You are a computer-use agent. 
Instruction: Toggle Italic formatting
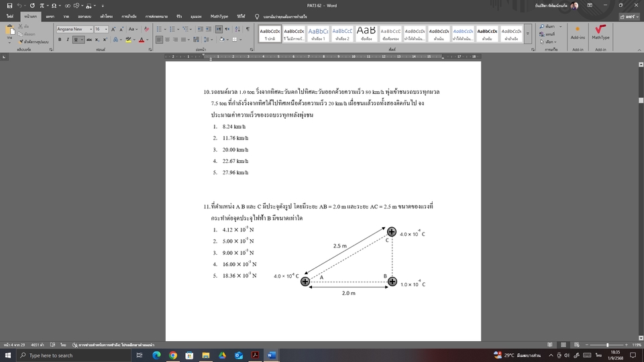pos(67,40)
